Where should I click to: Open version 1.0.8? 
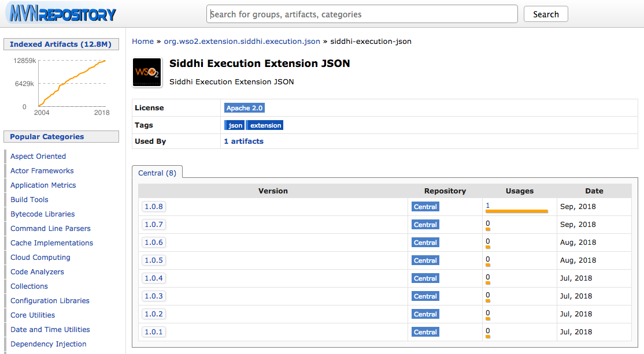[154, 206]
